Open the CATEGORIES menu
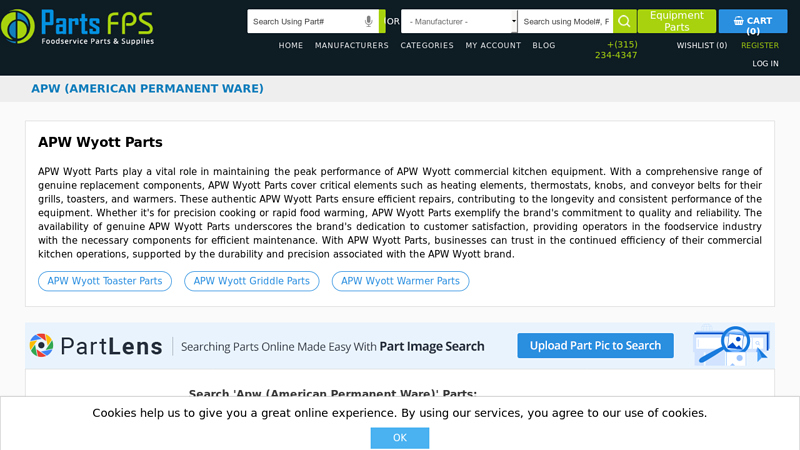The height and width of the screenshot is (450, 800). [x=427, y=45]
